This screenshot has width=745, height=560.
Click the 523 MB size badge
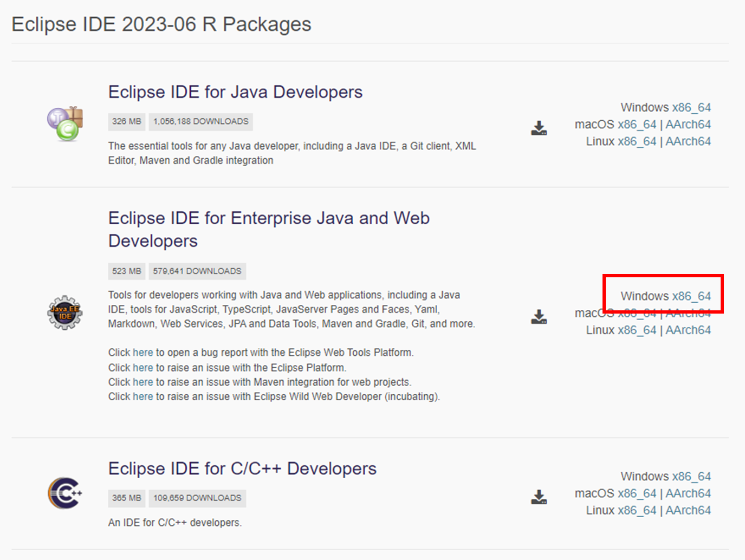point(127,271)
